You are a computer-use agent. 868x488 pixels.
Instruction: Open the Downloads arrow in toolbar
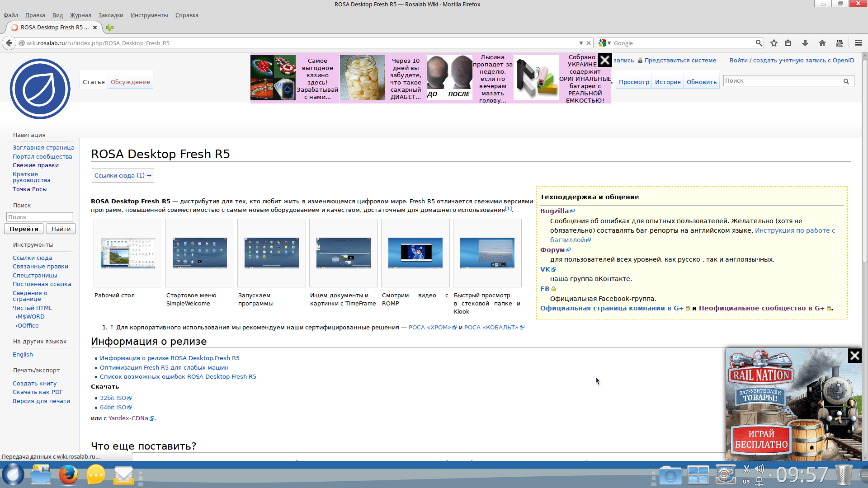[805, 43]
